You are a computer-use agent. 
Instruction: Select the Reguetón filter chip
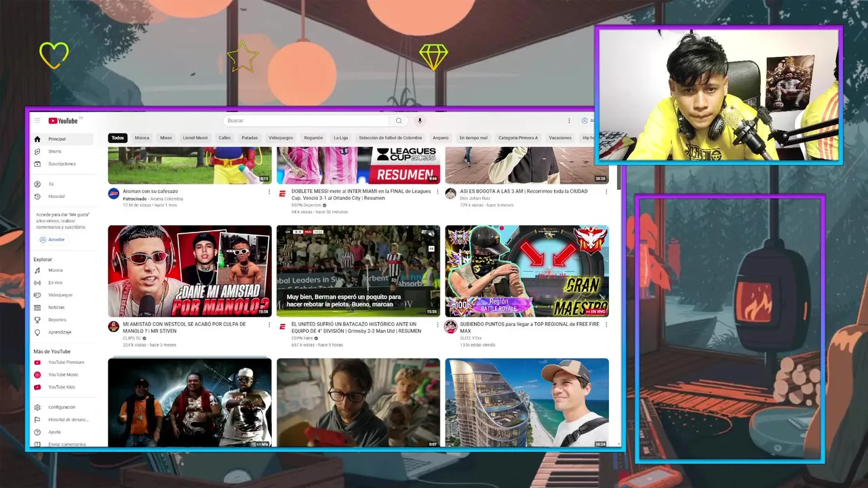[313, 138]
